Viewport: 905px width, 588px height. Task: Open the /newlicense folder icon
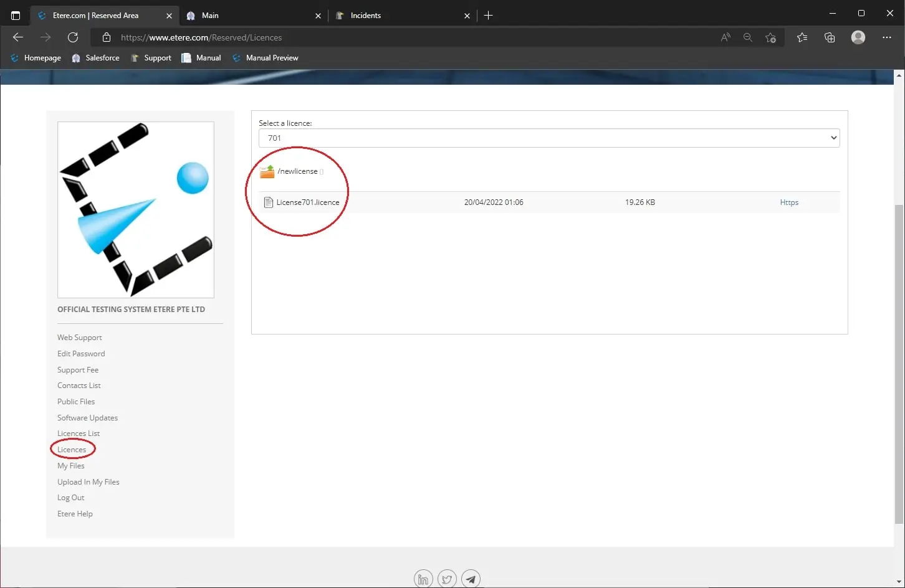coord(267,171)
